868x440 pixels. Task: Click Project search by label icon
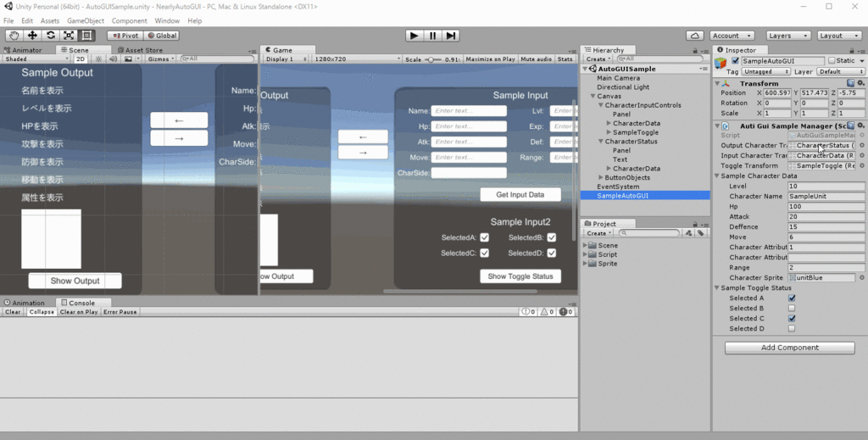coord(701,233)
